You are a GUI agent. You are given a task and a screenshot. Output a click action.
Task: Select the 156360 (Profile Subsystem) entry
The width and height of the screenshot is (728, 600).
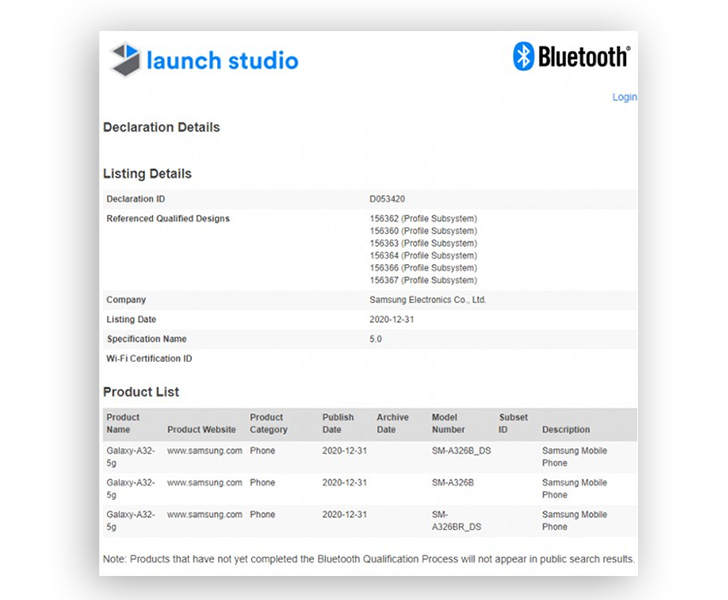423,231
